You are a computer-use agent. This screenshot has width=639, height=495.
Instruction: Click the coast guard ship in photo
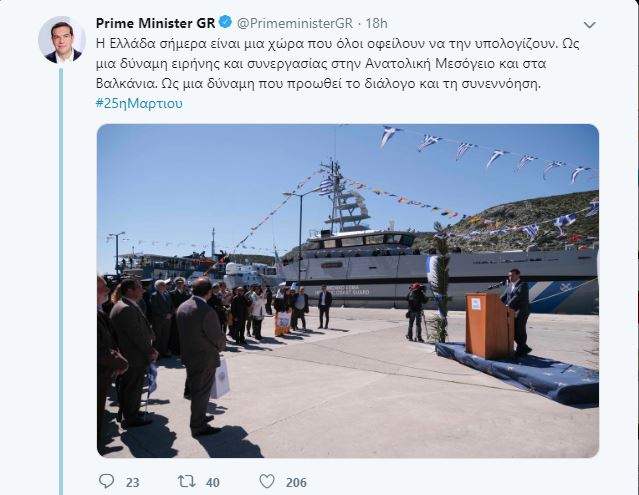coord(438,269)
